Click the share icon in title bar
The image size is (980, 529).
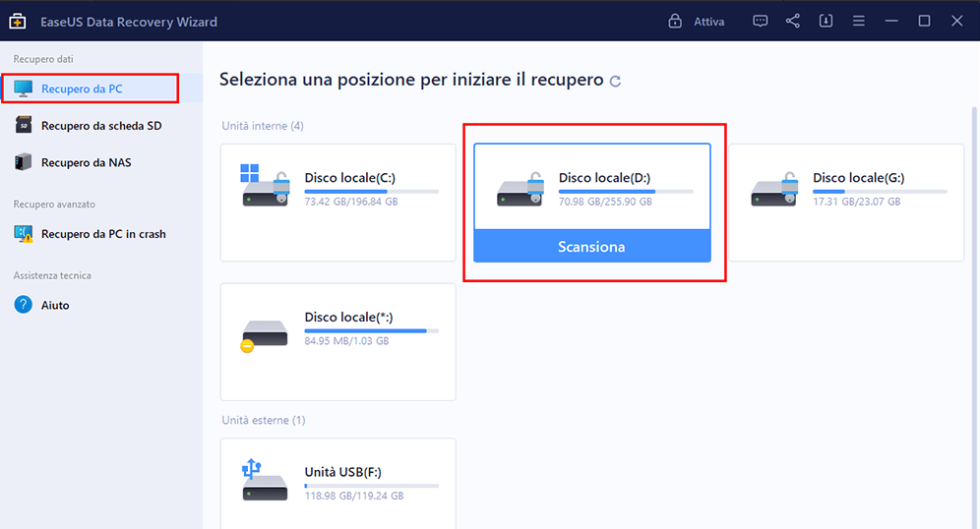[x=793, y=21]
